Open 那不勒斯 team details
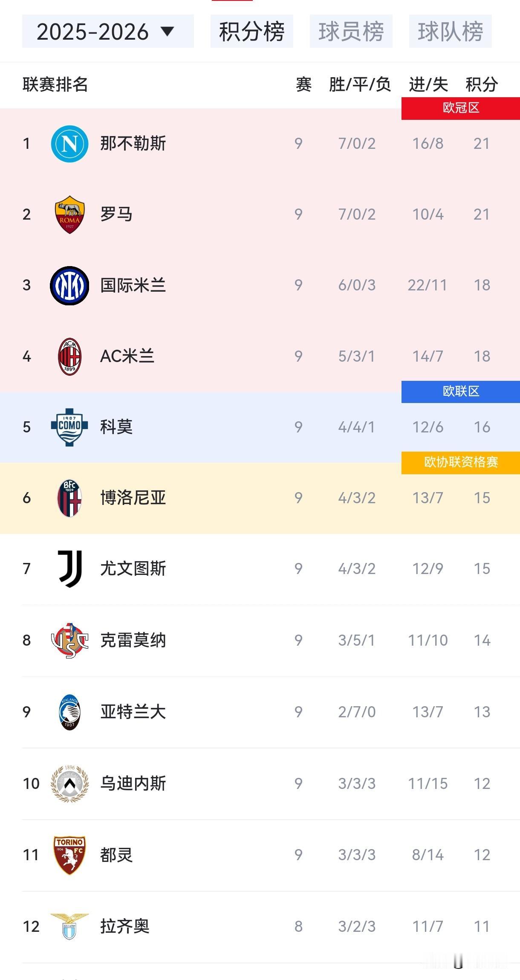Image resolution: width=520 pixels, height=980 pixels. point(133,143)
